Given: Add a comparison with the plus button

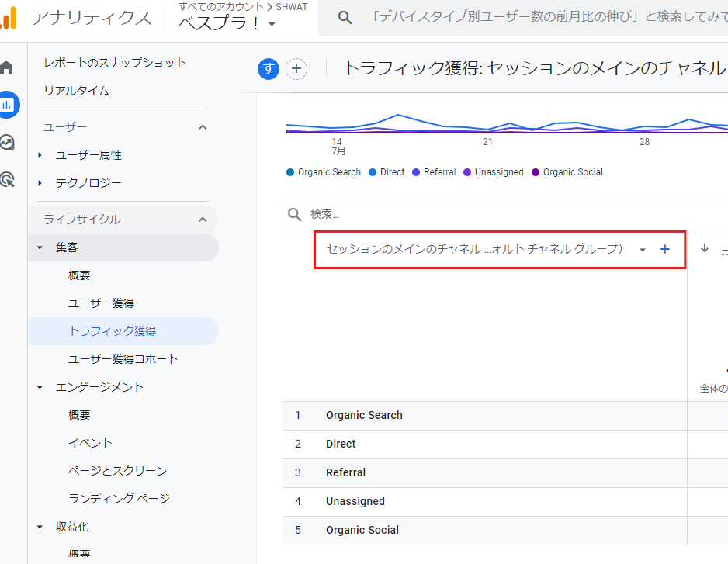Looking at the screenshot, I should pos(296,69).
